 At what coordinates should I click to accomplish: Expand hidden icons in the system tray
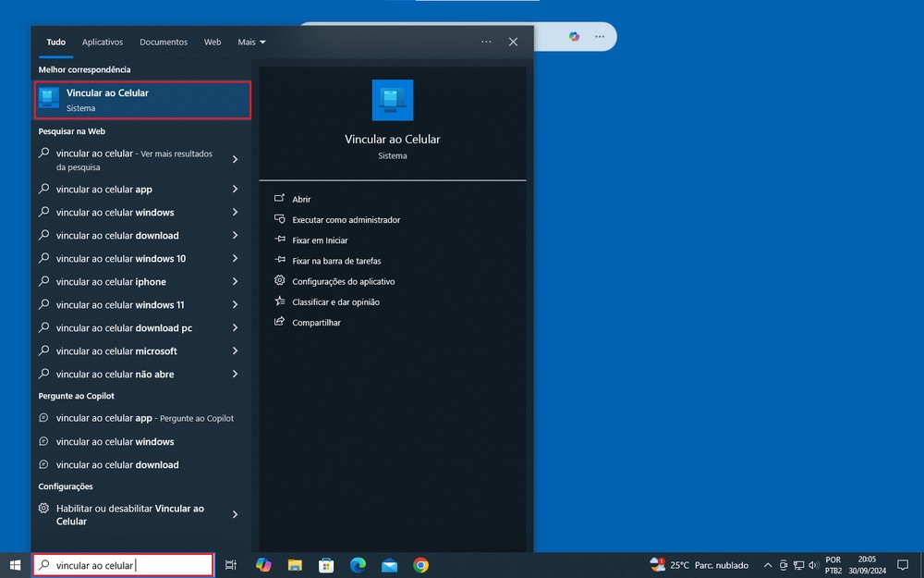pos(768,565)
